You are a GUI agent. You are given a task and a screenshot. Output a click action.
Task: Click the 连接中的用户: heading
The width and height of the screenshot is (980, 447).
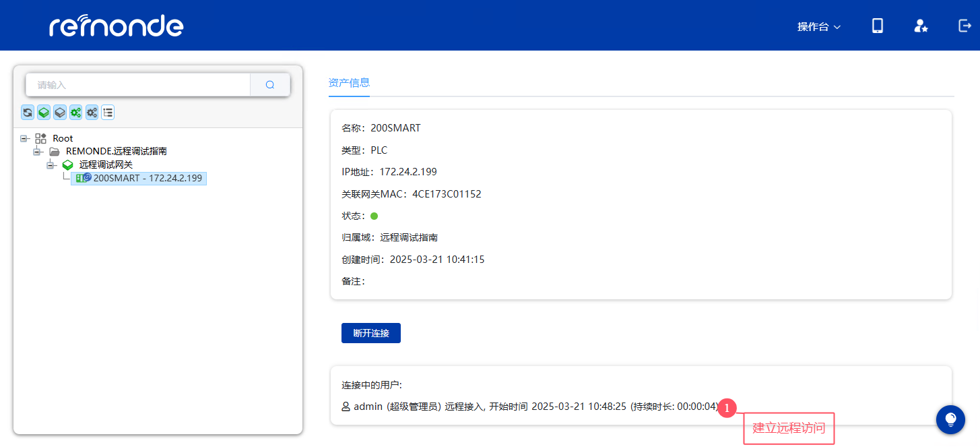click(372, 385)
